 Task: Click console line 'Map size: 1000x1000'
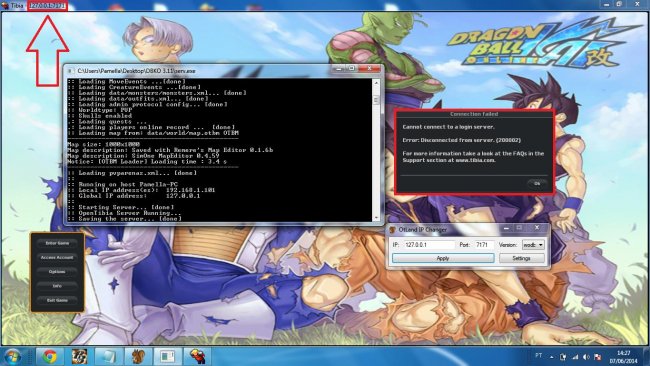point(104,144)
